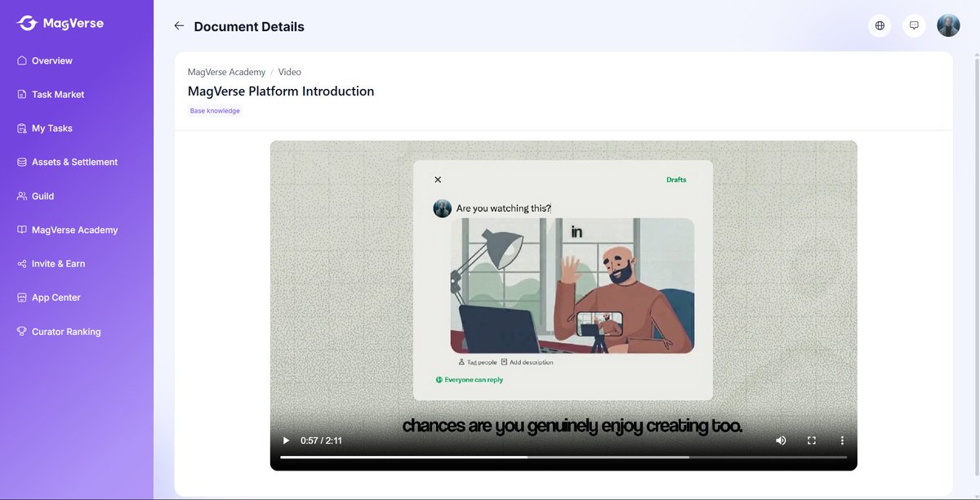Viewport: 980px width, 500px height.
Task: Play the video
Action: (x=286, y=440)
